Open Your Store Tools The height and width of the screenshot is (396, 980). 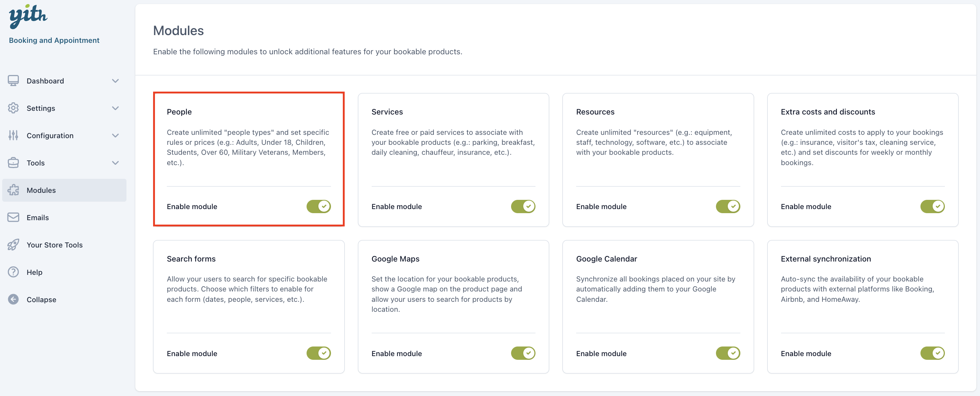pos(64,245)
